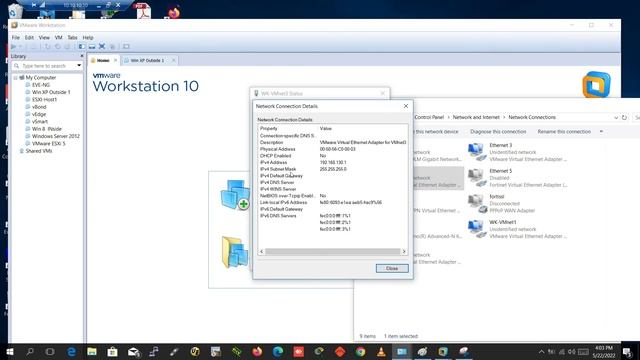Click right arrow of details horizontal scrollbar

[404, 252]
